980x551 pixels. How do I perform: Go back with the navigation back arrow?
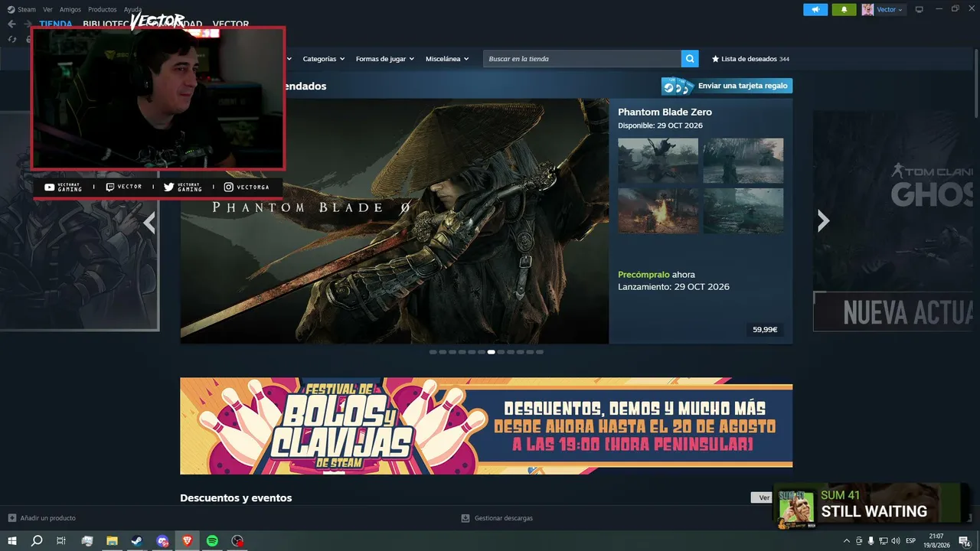click(x=11, y=24)
